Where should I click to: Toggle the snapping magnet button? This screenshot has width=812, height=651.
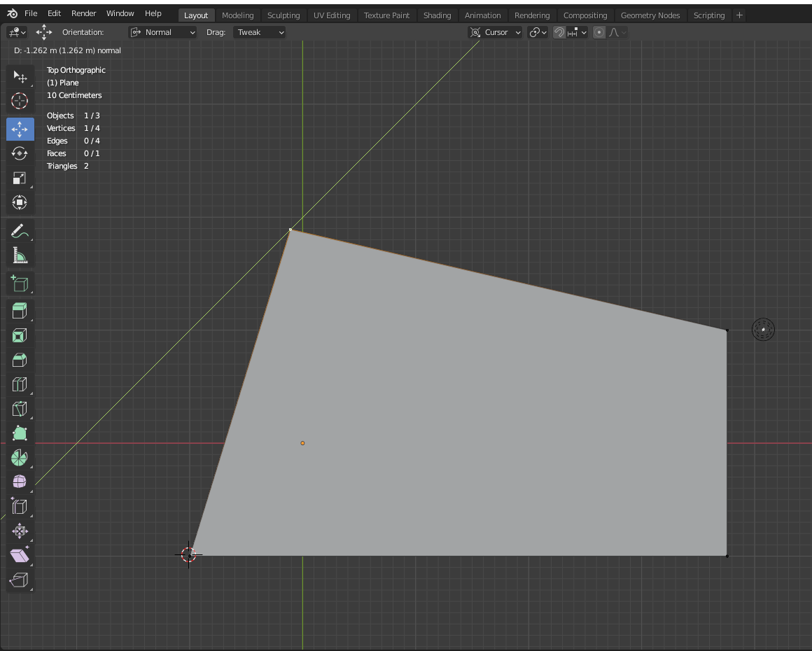(x=559, y=32)
